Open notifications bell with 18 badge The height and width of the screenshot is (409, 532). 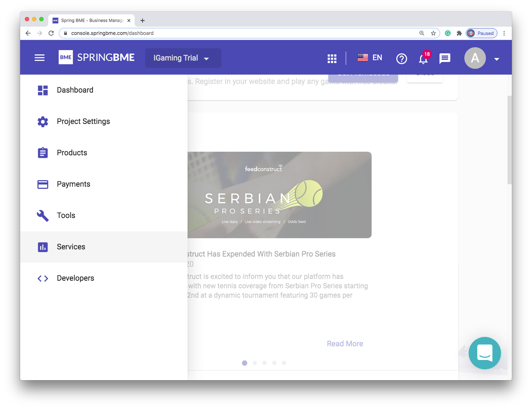[x=424, y=59]
